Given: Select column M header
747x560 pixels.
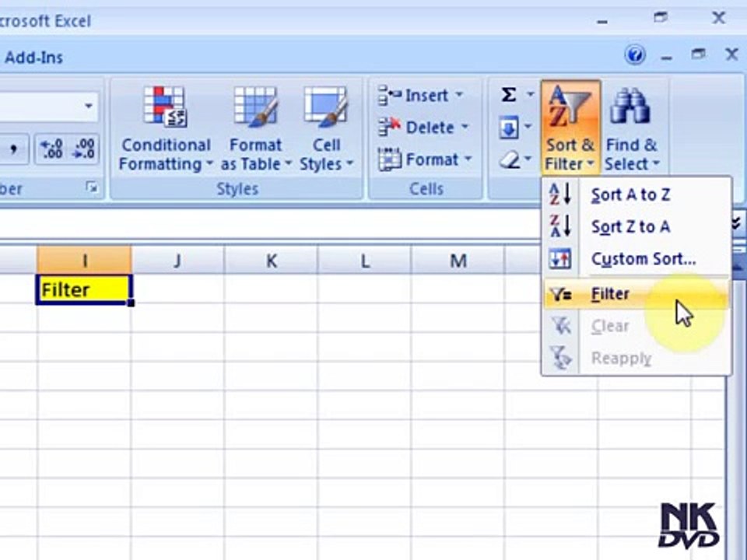Looking at the screenshot, I should click(x=458, y=260).
